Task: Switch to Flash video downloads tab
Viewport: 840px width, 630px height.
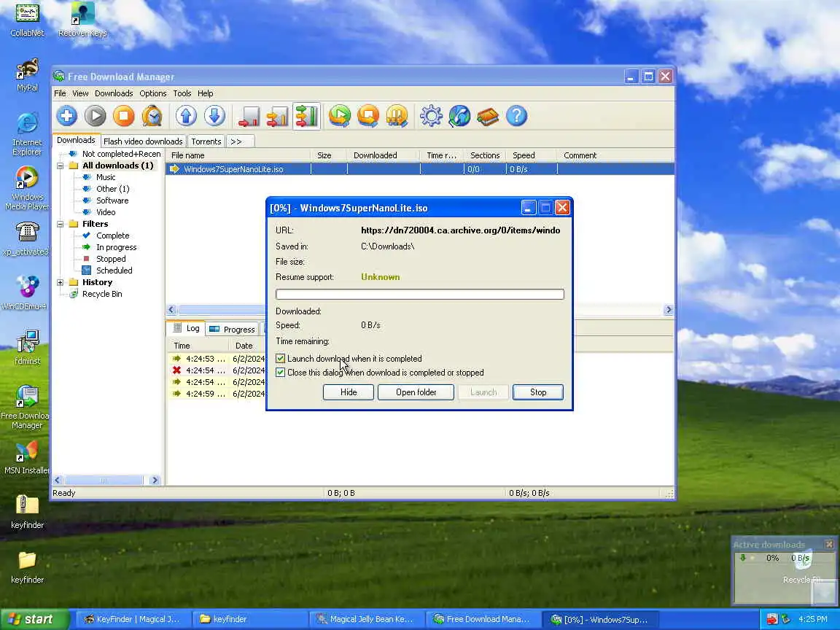Action: coord(143,141)
